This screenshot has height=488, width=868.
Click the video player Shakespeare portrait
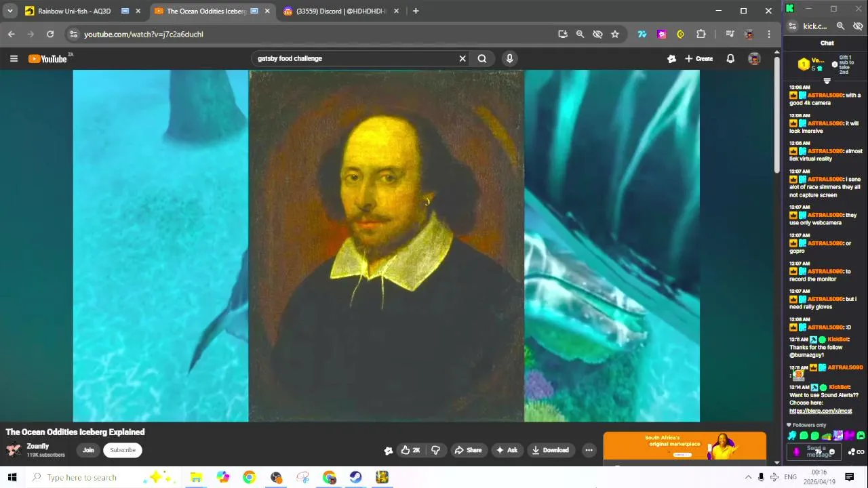click(x=387, y=246)
